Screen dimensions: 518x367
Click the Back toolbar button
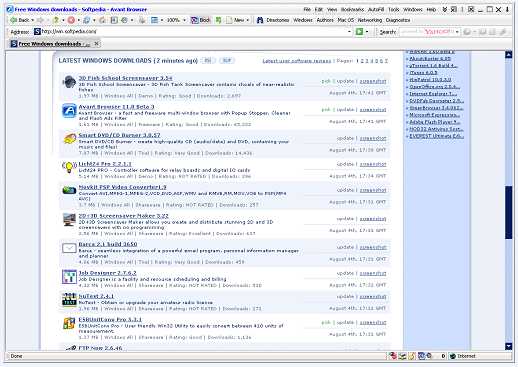coord(20,20)
